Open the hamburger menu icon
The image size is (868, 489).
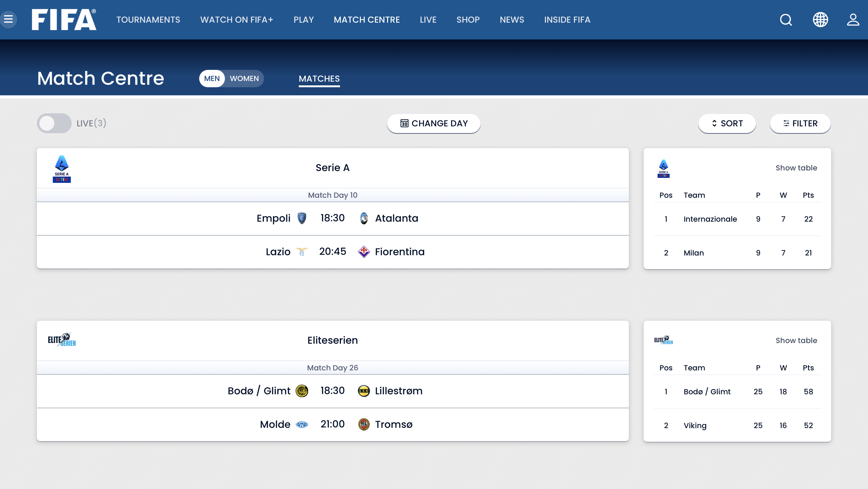pos(8,19)
